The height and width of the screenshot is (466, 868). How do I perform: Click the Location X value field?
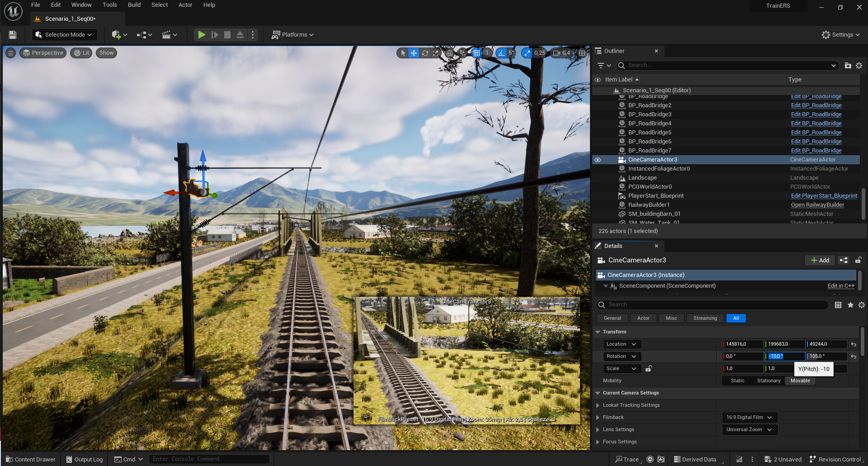click(743, 344)
